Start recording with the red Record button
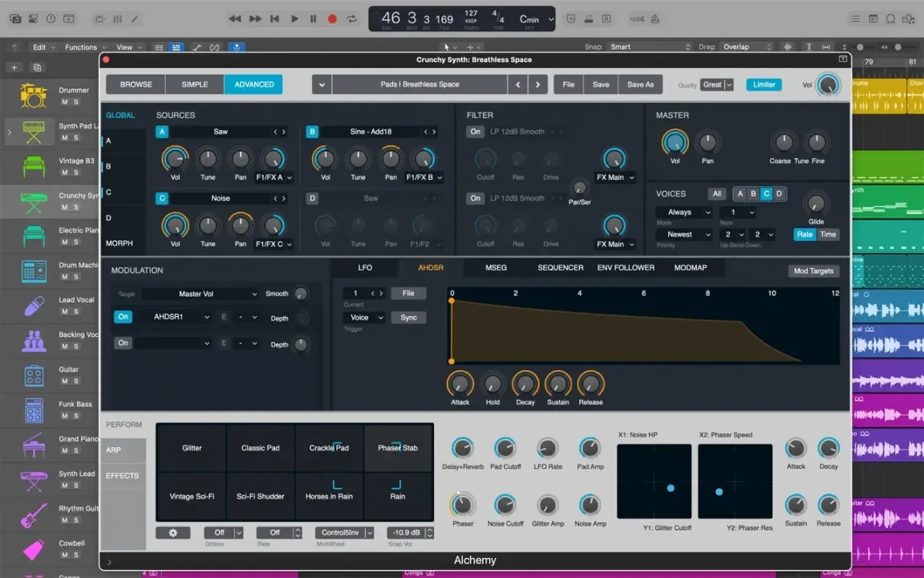 (x=332, y=19)
